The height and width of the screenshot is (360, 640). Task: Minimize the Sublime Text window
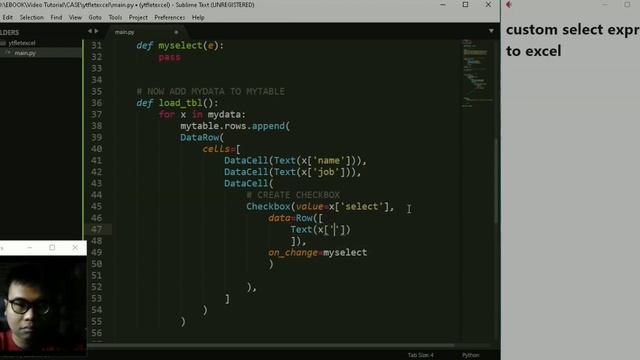click(443, 4)
